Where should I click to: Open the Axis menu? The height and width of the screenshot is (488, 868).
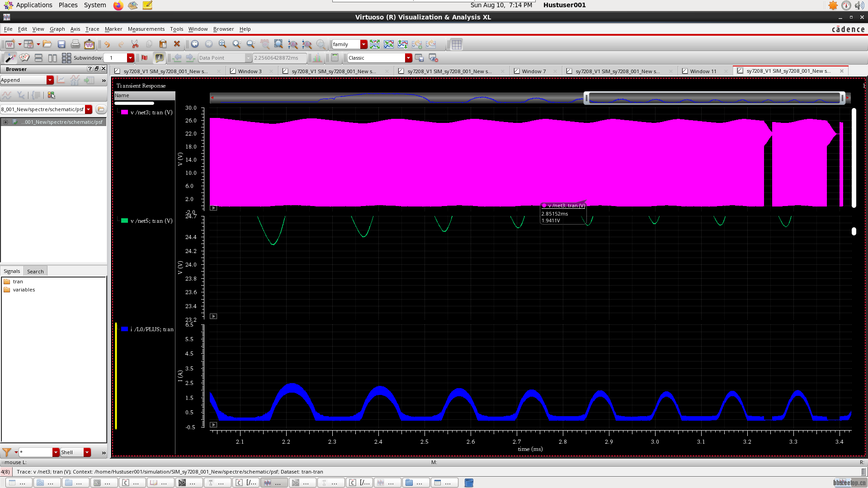pyautogui.click(x=75, y=29)
